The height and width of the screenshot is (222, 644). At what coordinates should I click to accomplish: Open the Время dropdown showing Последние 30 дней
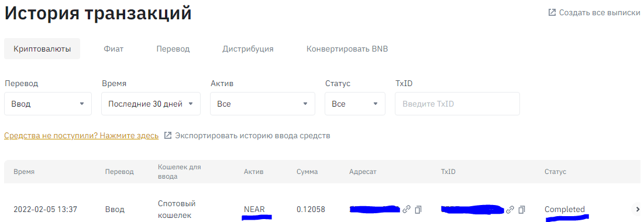(x=151, y=104)
